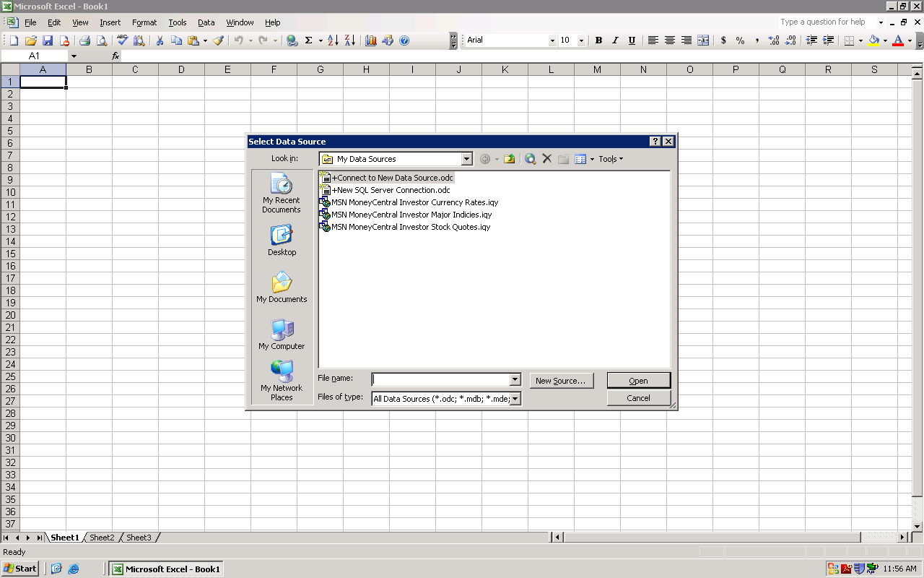Open the Insert menu
Screen dimensions: 924x578
pos(110,22)
